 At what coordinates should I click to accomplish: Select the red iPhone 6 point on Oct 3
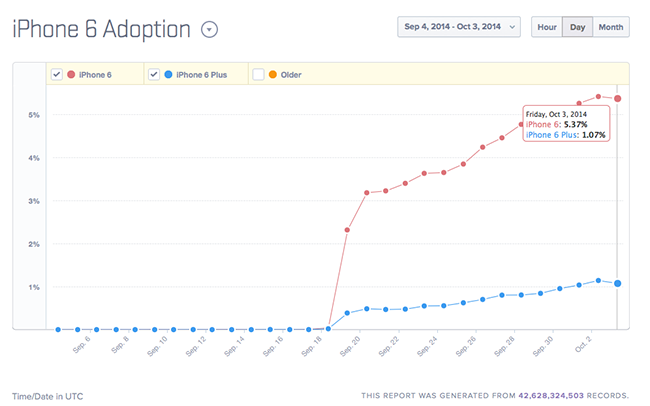(618, 98)
